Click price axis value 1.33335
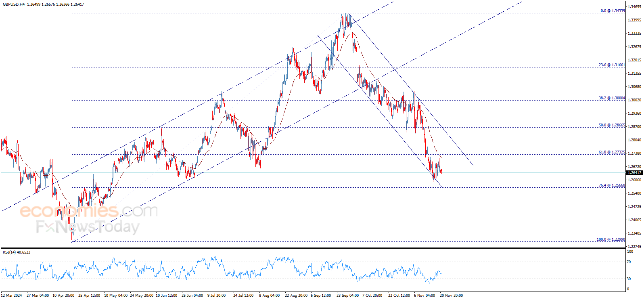Image resolution: width=644 pixels, height=300 pixels. [x=635, y=34]
